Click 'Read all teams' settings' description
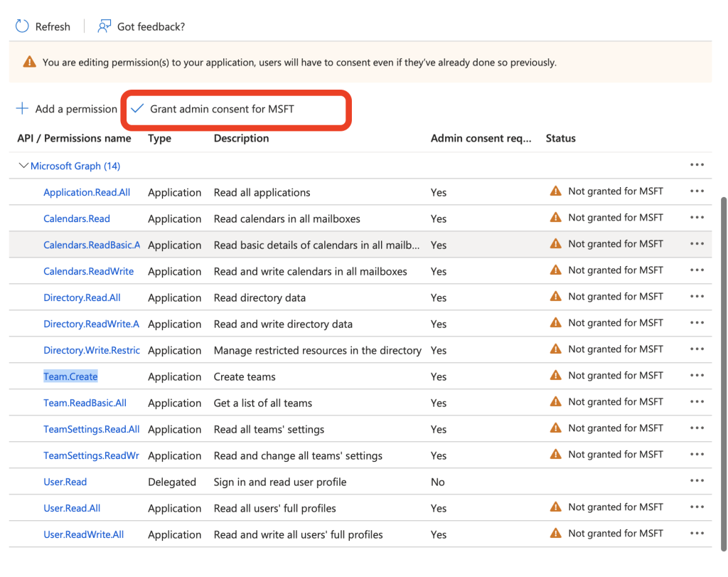Screen dimensions: 728x577 269,429
